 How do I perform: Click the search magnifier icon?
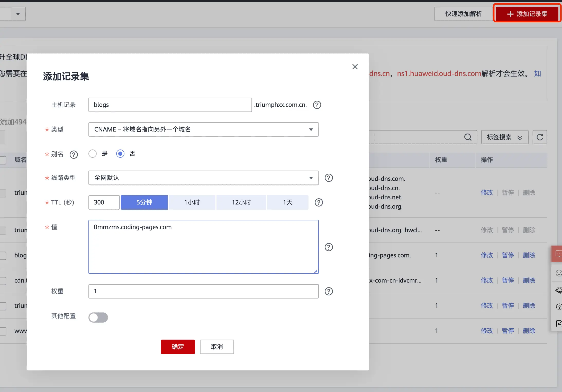[468, 137]
